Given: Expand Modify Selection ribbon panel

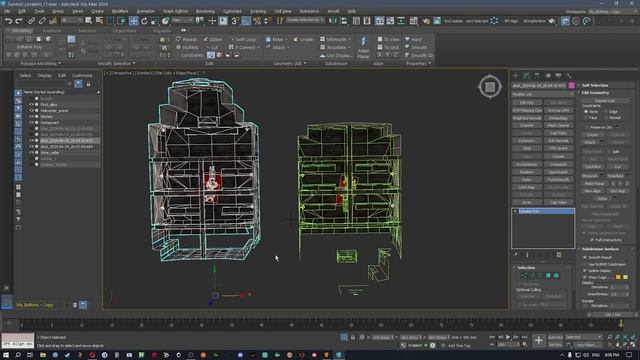Looking at the screenshot, I should pyautogui.click(x=116, y=64).
